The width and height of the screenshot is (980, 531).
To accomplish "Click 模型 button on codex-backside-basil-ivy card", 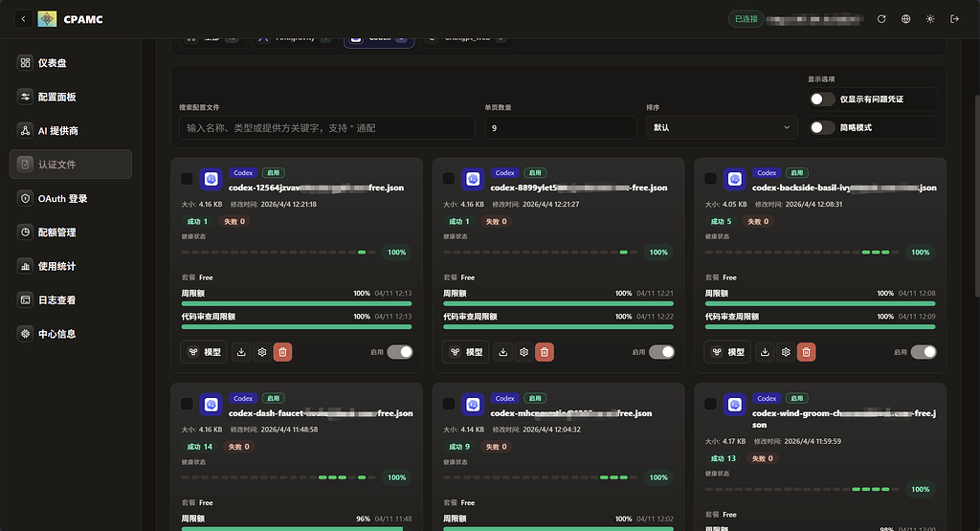I will click(728, 352).
